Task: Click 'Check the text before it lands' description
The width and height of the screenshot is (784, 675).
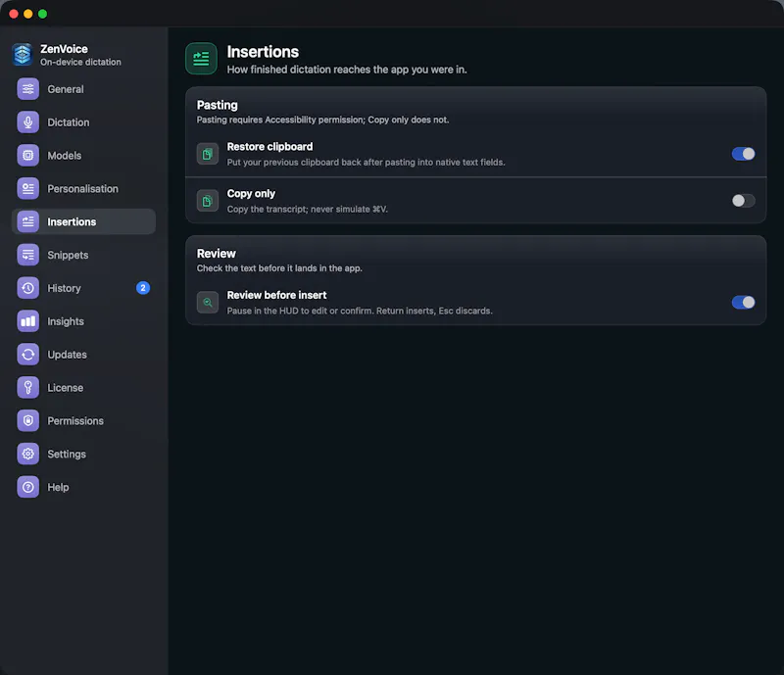Action: coord(279,268)
